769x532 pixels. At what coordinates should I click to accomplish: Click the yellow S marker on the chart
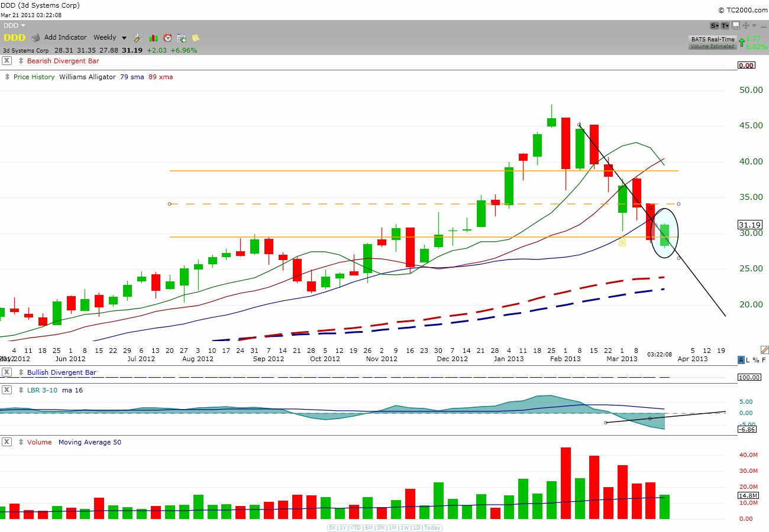pyautogui.click(x=622, y=242)
